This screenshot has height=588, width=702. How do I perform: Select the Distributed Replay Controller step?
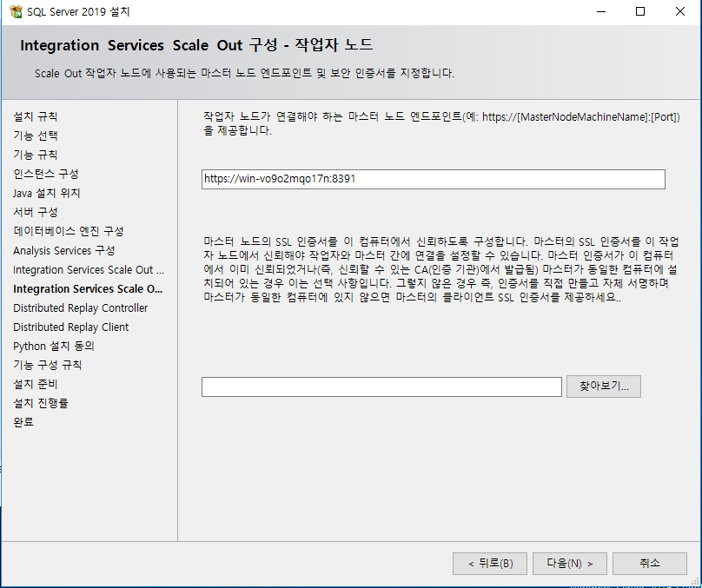tap(81, 307)
